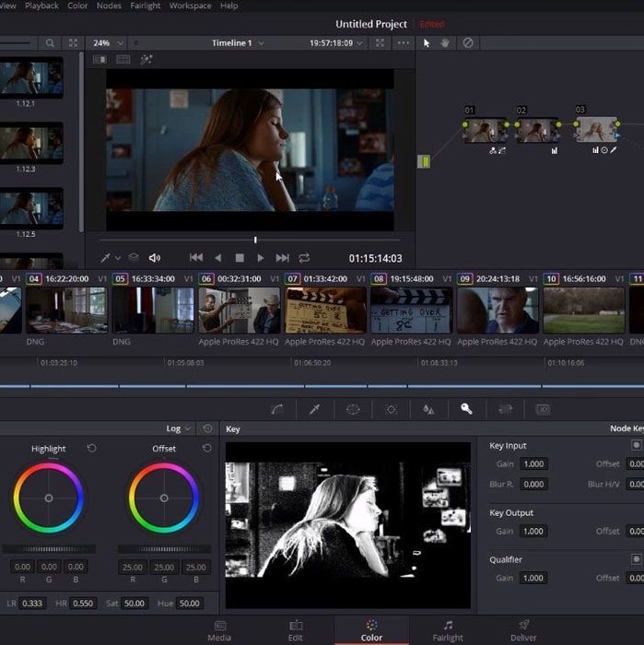Select the Key palette icon

(x=466, y=408)
